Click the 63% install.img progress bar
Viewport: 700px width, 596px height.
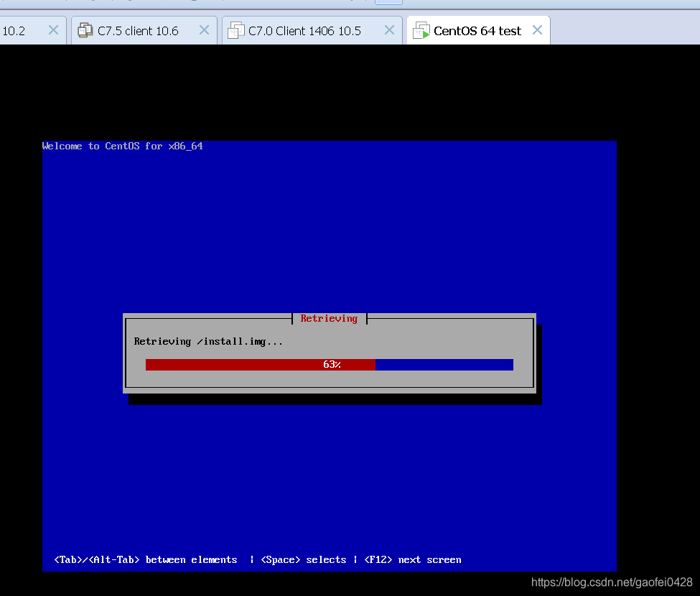click(x=330, y=365)
